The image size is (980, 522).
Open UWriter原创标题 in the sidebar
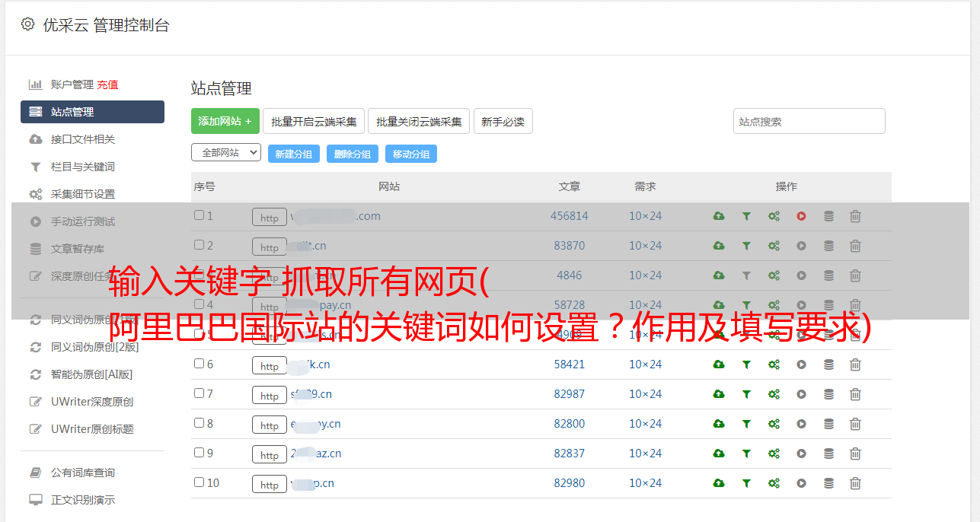coord(92,429)
